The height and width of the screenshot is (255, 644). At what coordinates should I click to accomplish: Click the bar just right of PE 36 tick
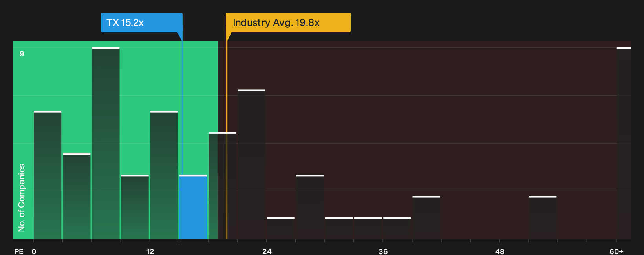click(x=397, y=228)
